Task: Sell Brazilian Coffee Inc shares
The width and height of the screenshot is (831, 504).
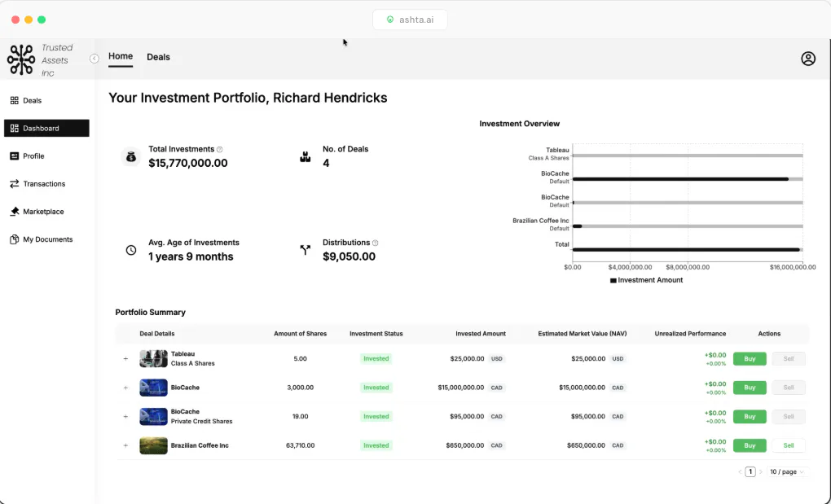Action: (788, 445)
